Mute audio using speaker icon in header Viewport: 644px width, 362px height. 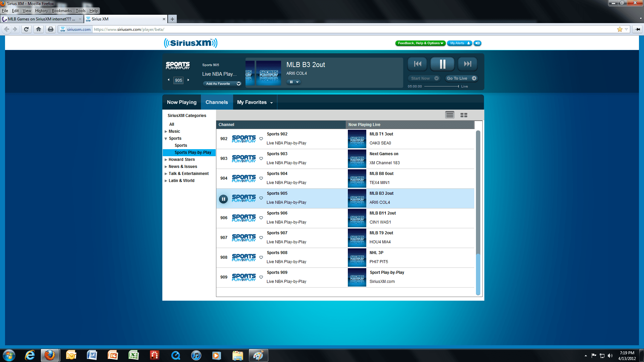(478, 43)
